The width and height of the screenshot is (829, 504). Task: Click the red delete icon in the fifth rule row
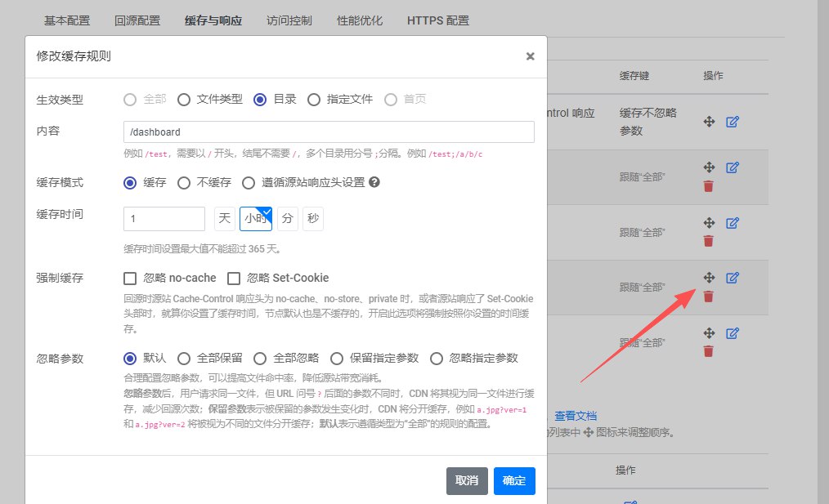point(709,351)
